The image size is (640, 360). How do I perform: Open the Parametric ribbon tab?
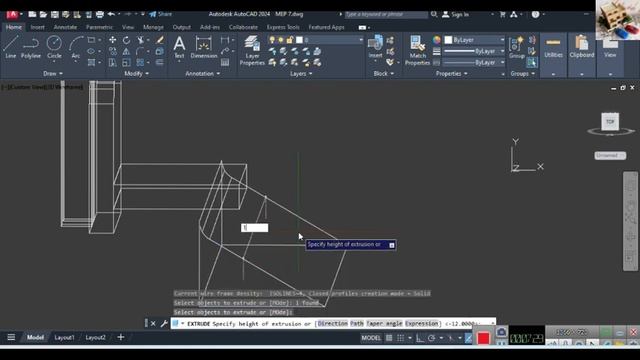pos(99,27)
